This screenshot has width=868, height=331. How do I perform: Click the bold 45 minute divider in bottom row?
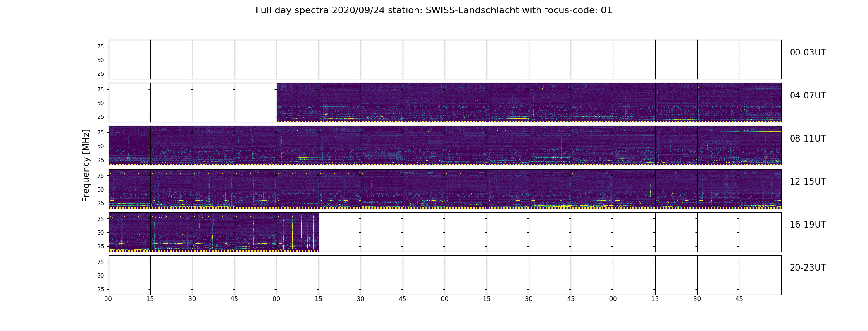(x=403, y=275)
